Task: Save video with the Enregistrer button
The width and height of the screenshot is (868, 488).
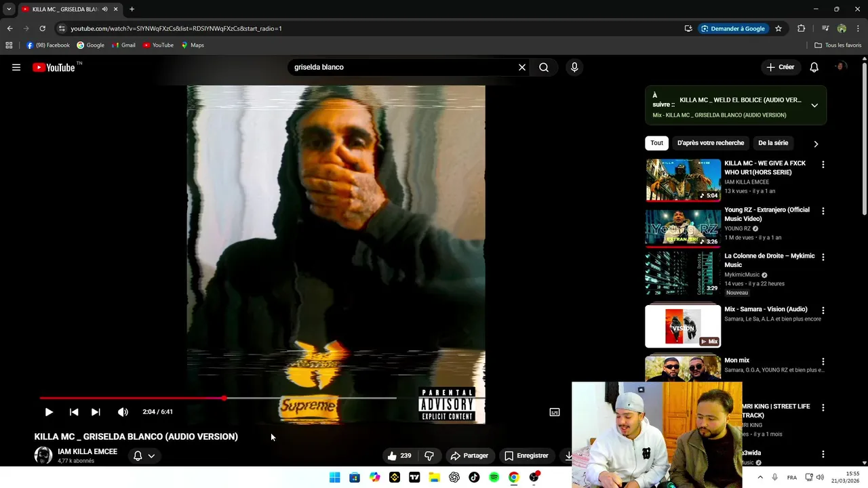Action: (526, 455)
